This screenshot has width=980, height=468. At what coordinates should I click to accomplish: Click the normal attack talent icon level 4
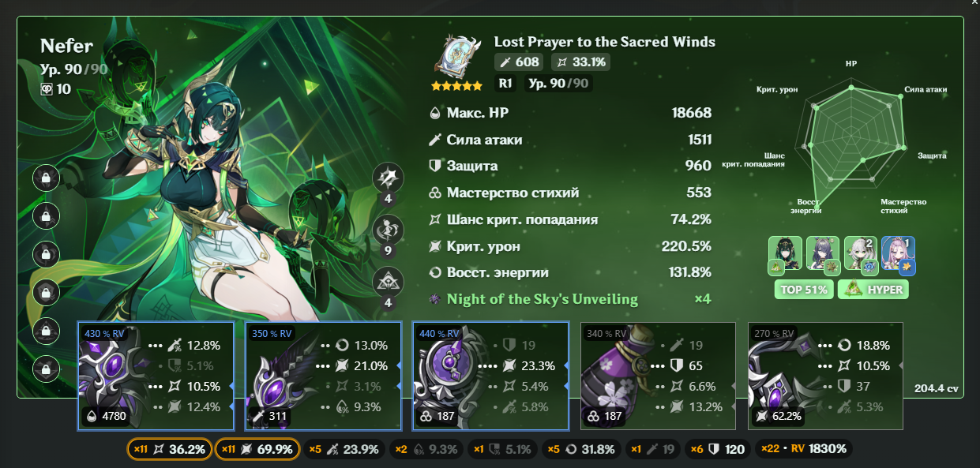coord(388,178)
